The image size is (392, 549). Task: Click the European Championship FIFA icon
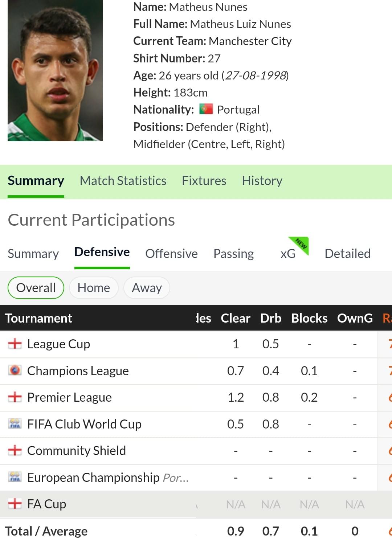click(x=15, y=477)
